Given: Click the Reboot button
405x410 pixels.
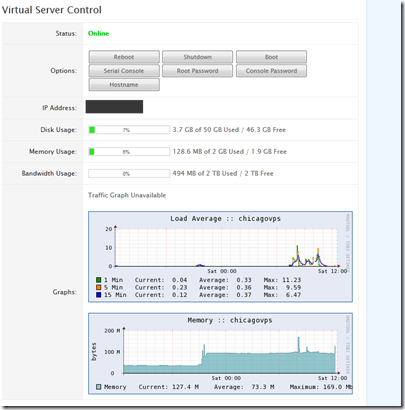Looking at the screenshot, I should pyautogui.click(x=124, y=57).
